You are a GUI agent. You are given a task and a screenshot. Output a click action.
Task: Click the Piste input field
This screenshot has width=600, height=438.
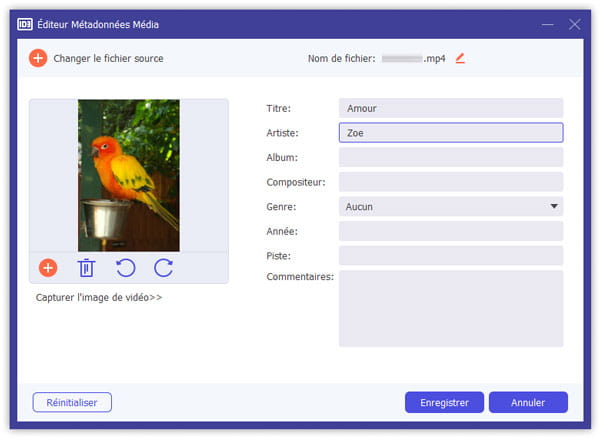click(x=450, y=257)
